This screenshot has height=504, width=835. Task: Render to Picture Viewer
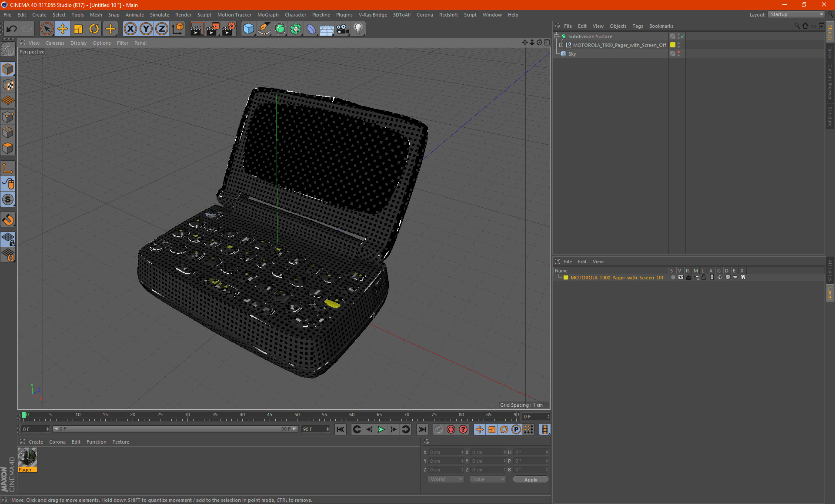click(213, 29)
